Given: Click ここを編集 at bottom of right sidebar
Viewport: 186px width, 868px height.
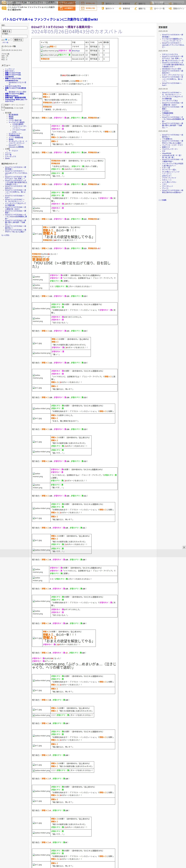Looking at the screenshot, I should [162, 200].
